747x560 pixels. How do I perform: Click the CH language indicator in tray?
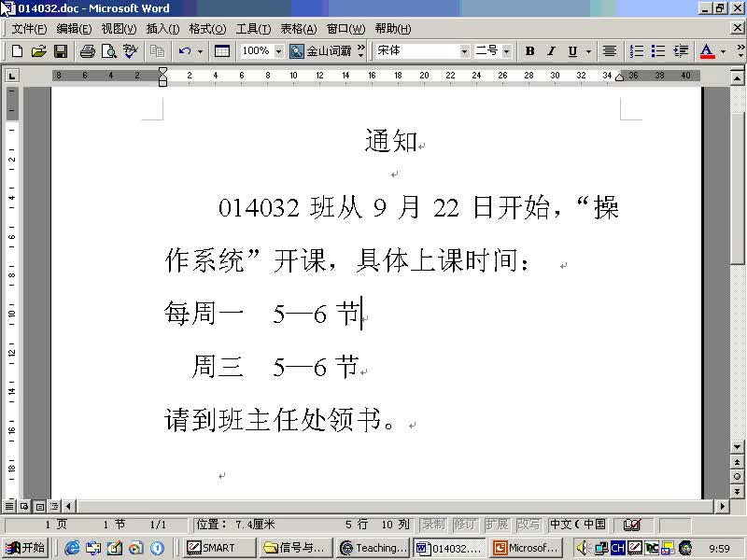coord(617,548)
